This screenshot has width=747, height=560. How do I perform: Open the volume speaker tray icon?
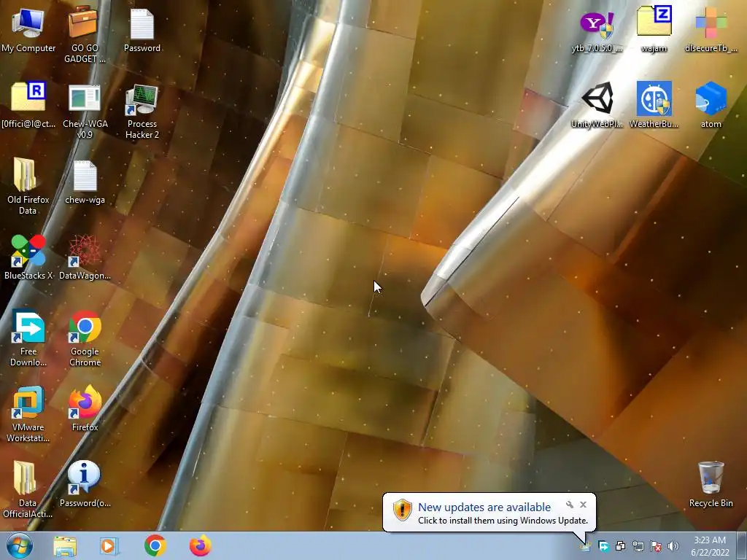673,546
